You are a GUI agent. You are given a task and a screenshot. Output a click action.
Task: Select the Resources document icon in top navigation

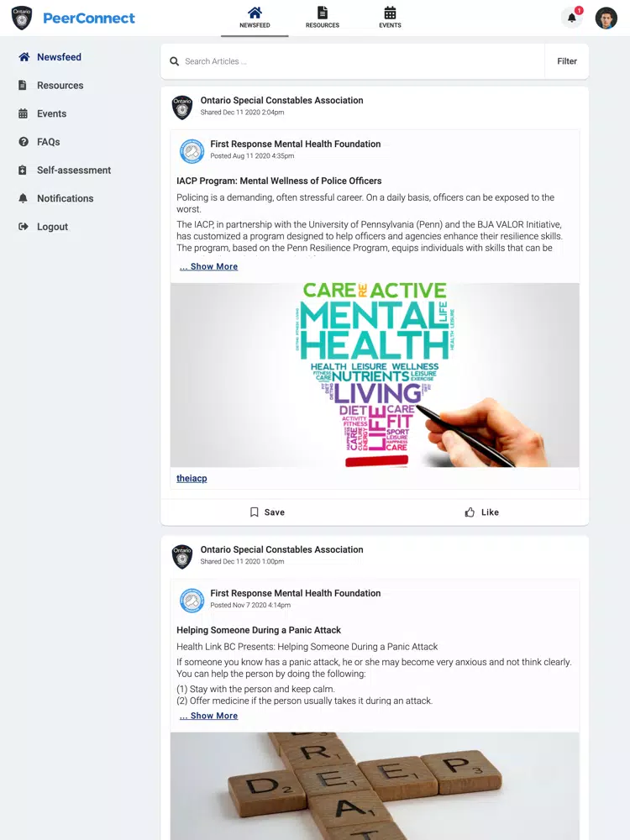click(323, 13)
